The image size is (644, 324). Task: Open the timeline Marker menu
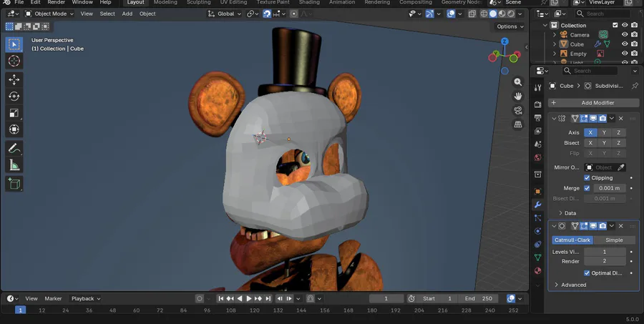(x=54, y=298)
